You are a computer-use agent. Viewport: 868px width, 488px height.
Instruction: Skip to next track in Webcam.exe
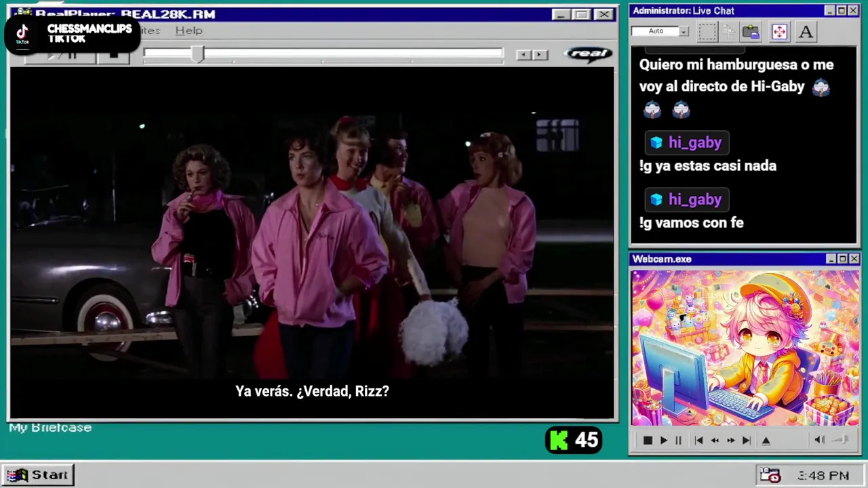(x=747, y=441)
